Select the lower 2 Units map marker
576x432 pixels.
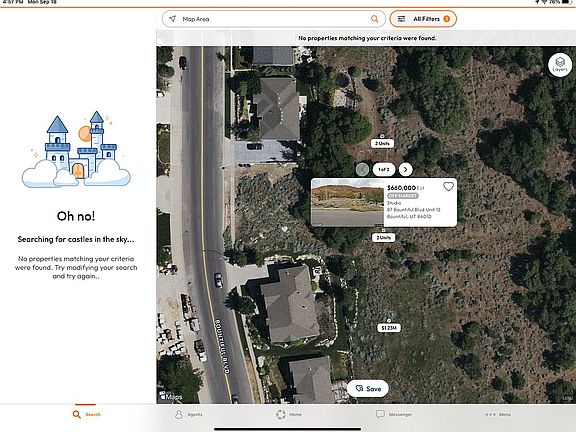pos(383,238)
